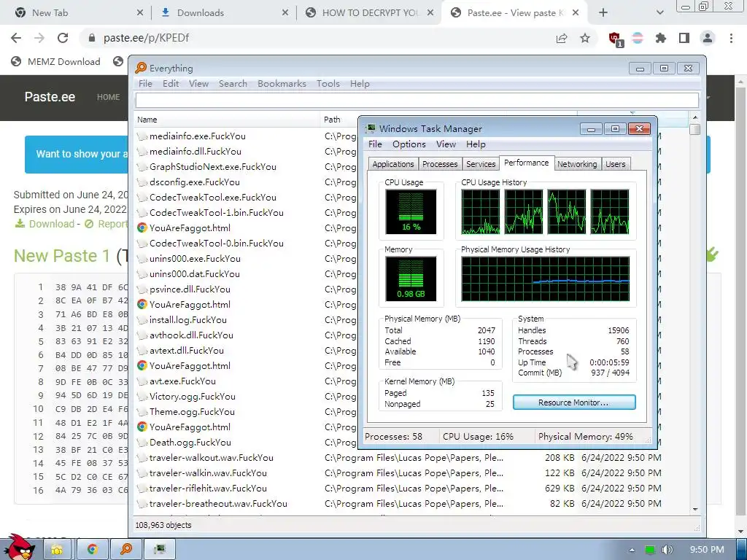747x560 pixels.
Task: Open volume speaker tray icon
Action: pos(667,550)
